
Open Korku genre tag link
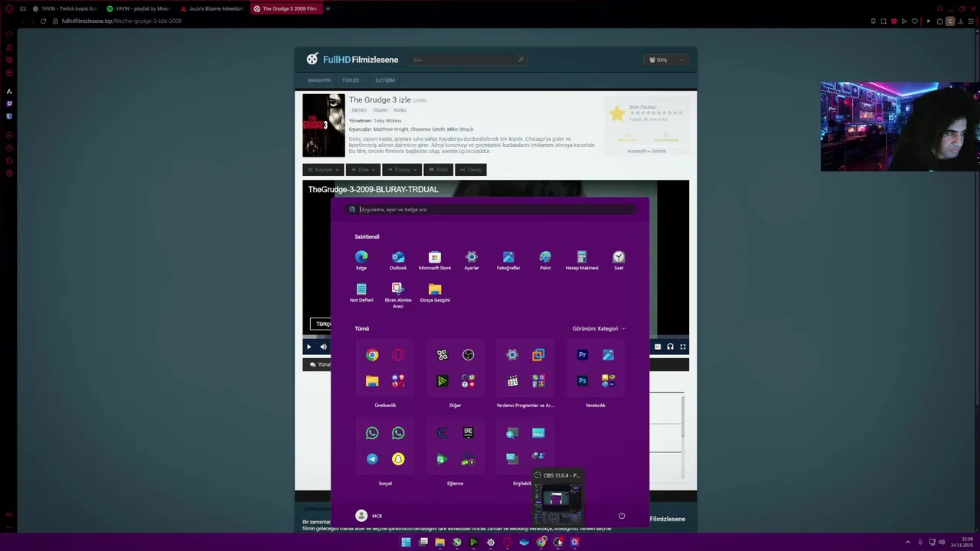pos(400,110)
